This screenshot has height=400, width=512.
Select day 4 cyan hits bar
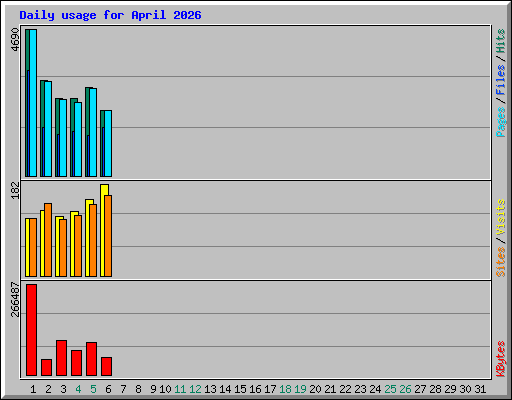(78, 139)
